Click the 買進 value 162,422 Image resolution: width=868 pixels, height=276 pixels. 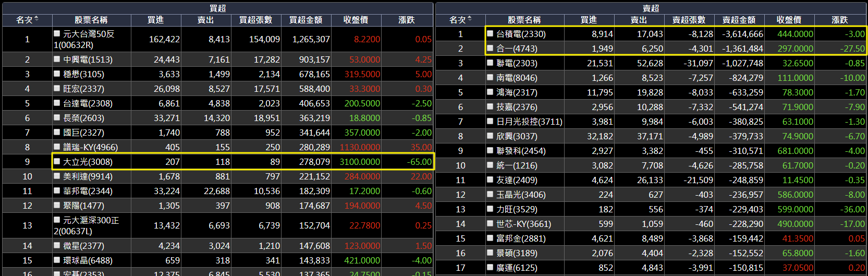click(x=164, y=39)
